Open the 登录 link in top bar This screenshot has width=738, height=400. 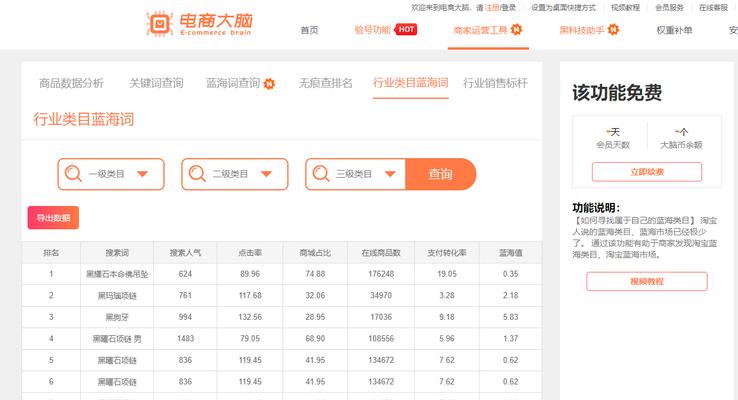(508, 8)
